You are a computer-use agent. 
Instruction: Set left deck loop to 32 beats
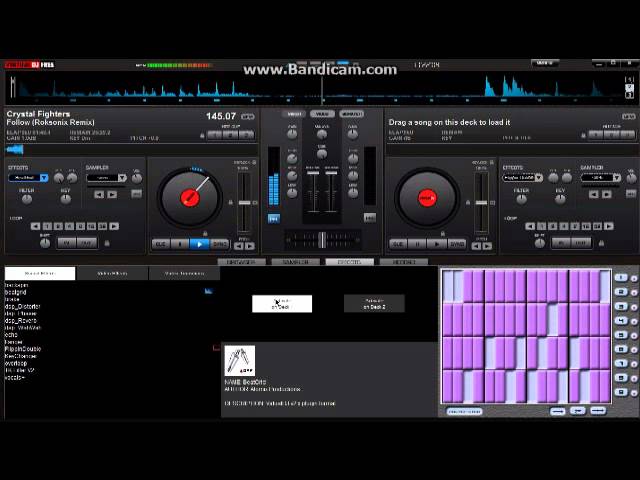click(102, 226)
